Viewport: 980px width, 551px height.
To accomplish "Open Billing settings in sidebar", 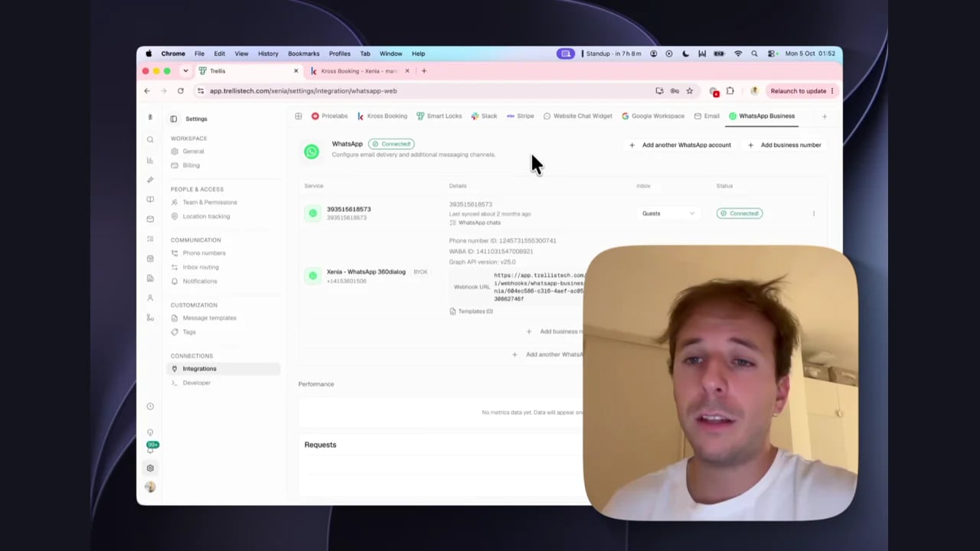I will (x=191, y=165).
